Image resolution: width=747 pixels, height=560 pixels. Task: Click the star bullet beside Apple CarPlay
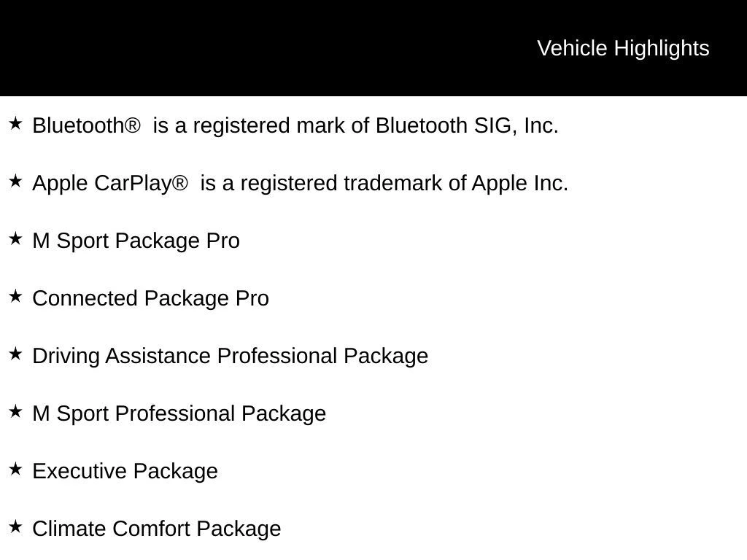pos(15,182)
